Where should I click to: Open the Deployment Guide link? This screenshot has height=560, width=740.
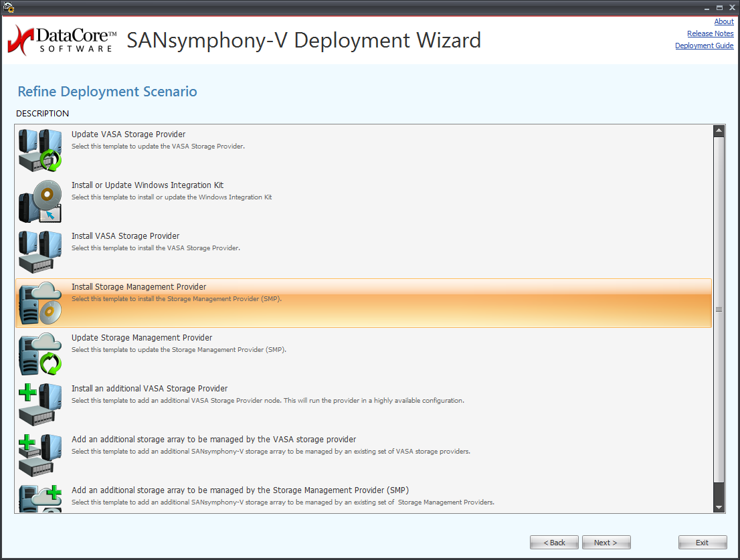pyautogui.click(x=704, y=46)
